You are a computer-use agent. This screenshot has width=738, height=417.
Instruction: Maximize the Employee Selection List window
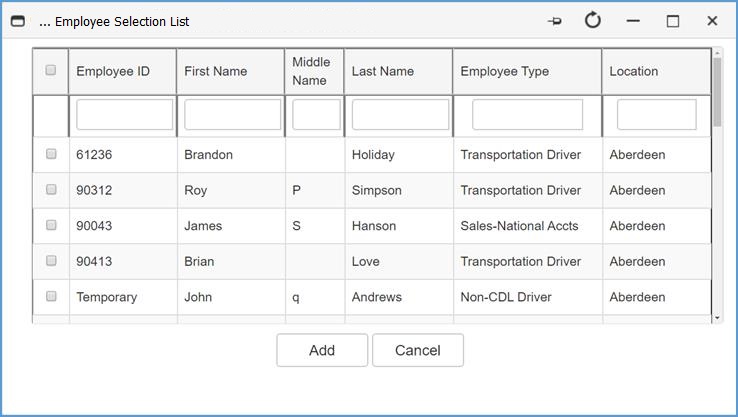(x=673, y=21)
